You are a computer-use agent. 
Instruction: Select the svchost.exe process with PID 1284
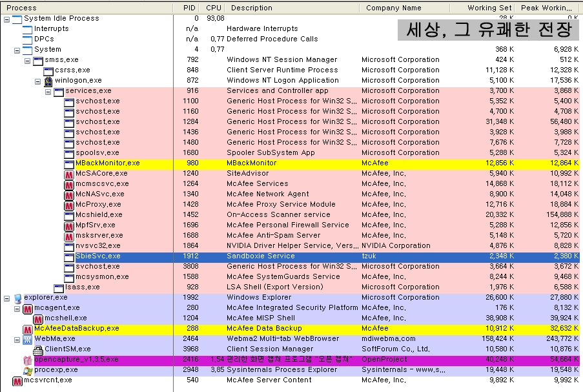point(290,121)
